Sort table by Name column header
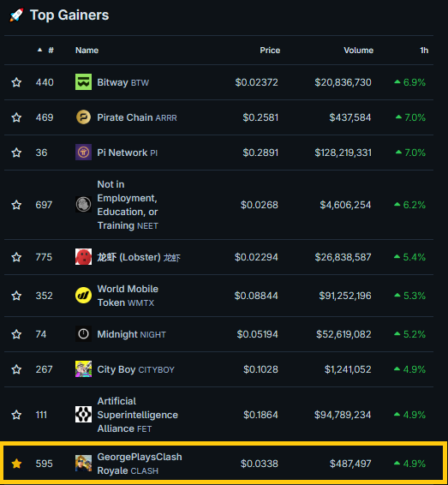The image size is (448, 485). (x=87, y=51)
